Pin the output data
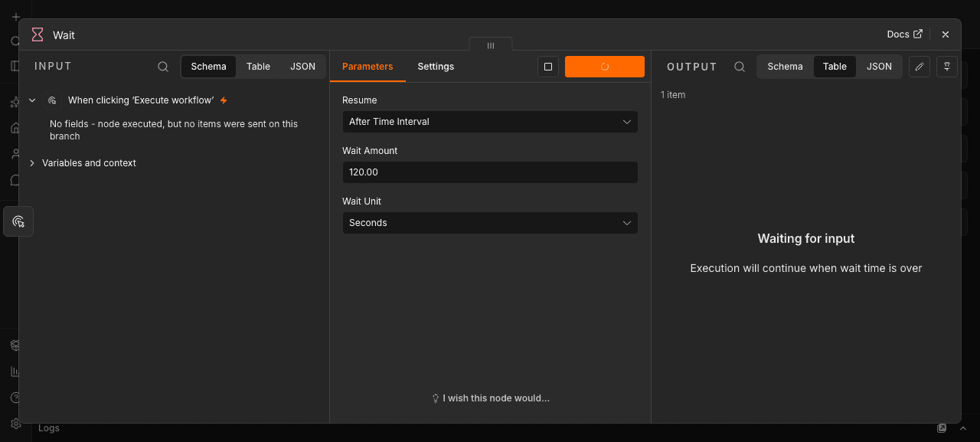 (947, 67)
